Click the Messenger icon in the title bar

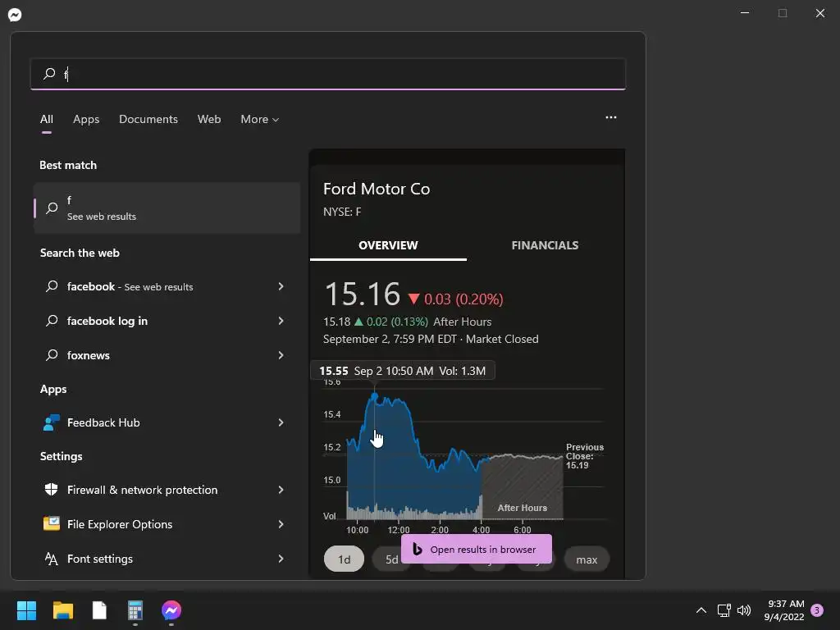15,15
